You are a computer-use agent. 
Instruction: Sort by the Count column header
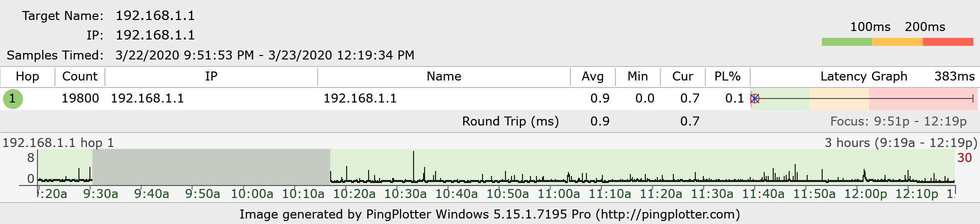click(x=79, y=76)
